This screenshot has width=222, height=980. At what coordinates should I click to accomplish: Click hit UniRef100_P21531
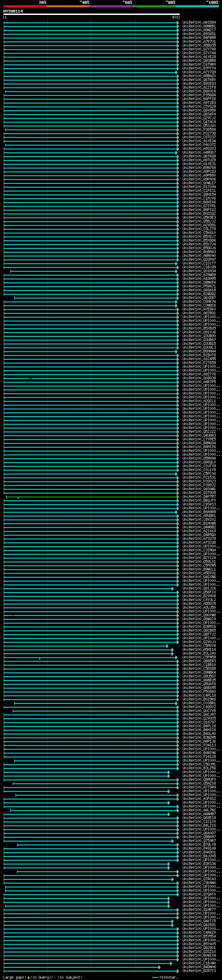pyautogui.click(x=199, y=477)
